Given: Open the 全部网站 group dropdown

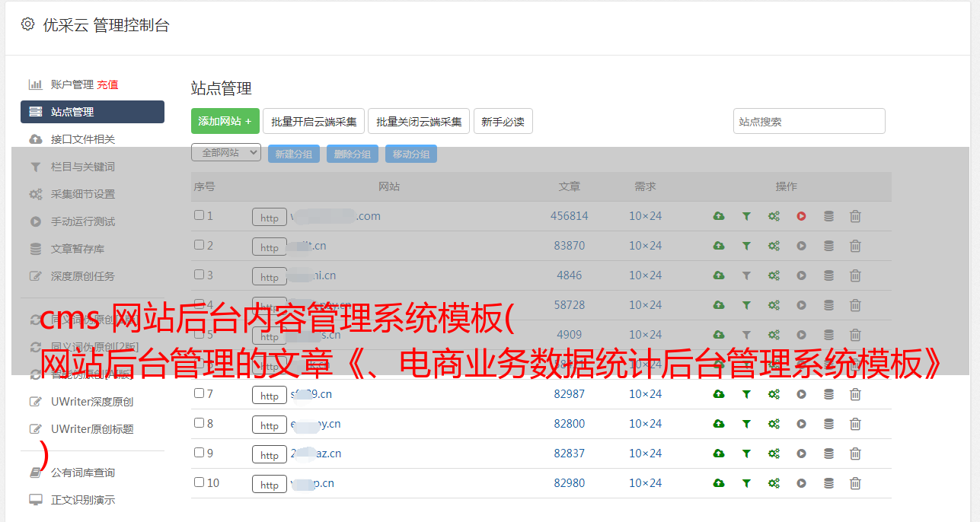Looking at the screenshot, I should [x=225, y=153].
